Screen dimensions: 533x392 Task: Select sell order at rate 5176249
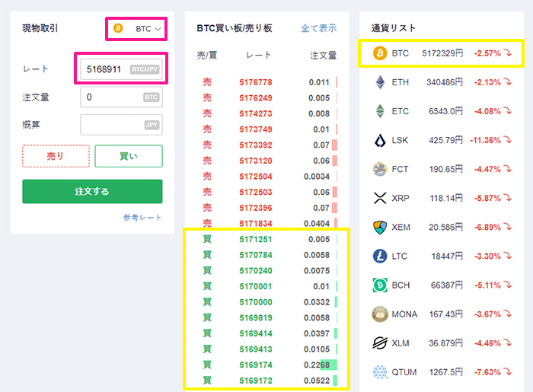267,98
